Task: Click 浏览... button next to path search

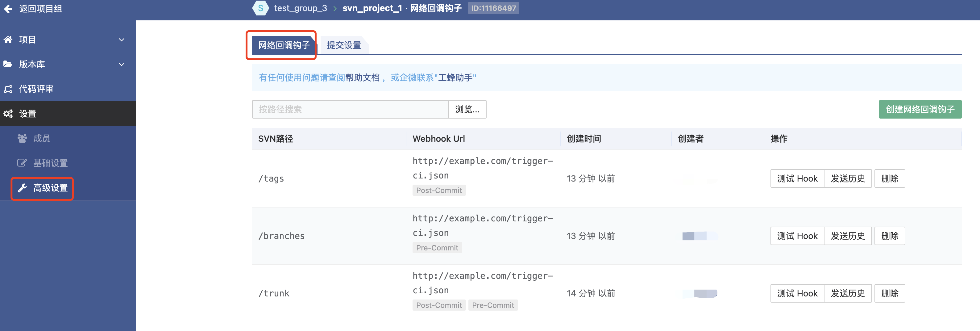Action: pyautogui.click(x=467, y=109)
